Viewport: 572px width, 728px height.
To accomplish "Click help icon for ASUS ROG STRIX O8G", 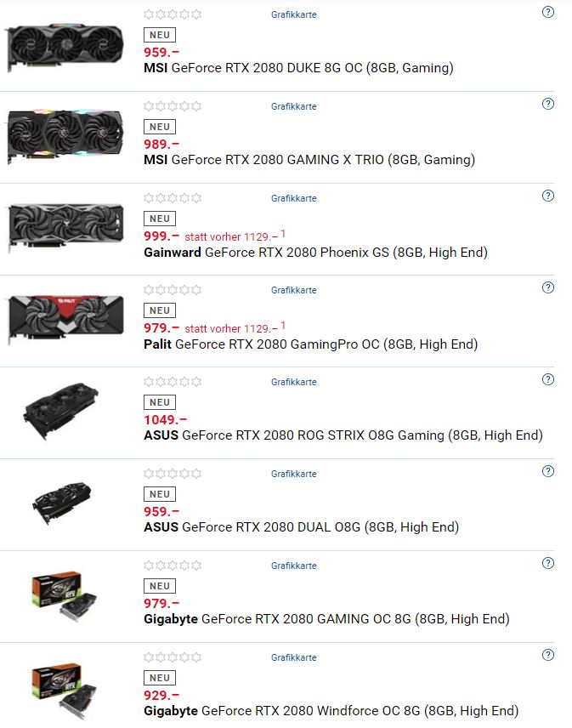I will [x=548, y=380].
